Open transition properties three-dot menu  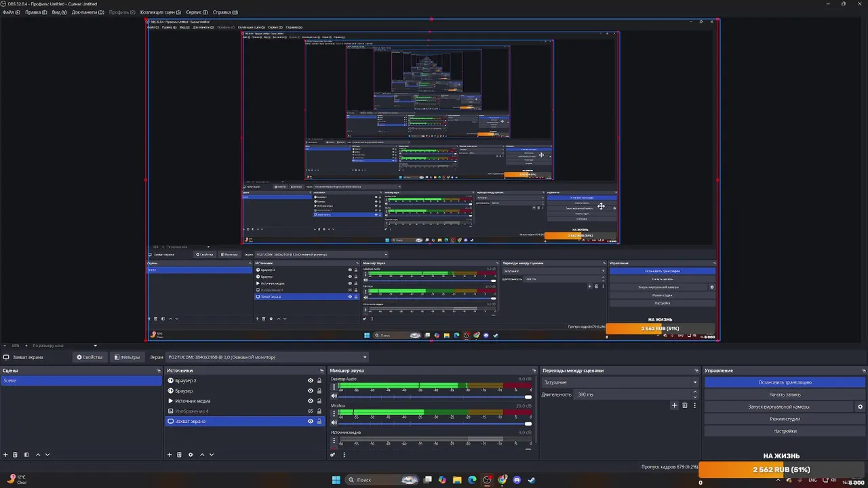click(x=694, y=405)
